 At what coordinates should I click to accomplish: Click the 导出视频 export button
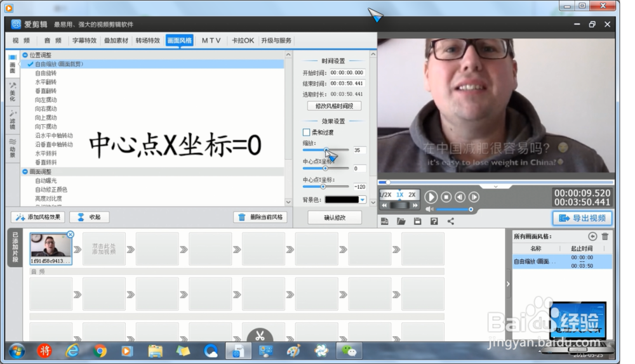pos(583,218)
